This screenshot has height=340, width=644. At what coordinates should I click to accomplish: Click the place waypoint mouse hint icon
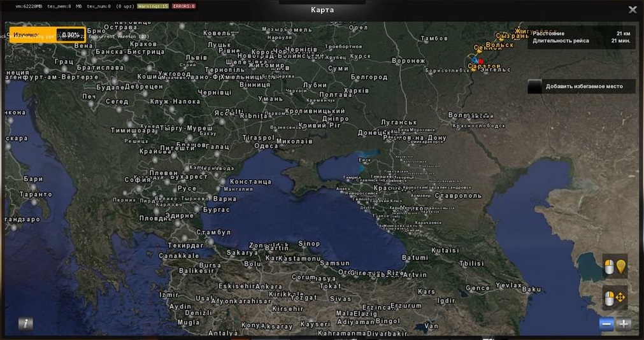[615, 267]
